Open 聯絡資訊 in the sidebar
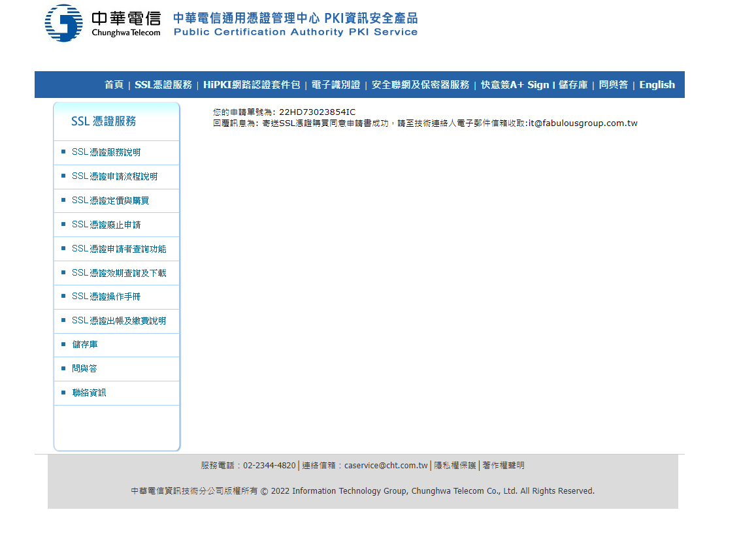 pyautogui.click(x=89, y=393)
